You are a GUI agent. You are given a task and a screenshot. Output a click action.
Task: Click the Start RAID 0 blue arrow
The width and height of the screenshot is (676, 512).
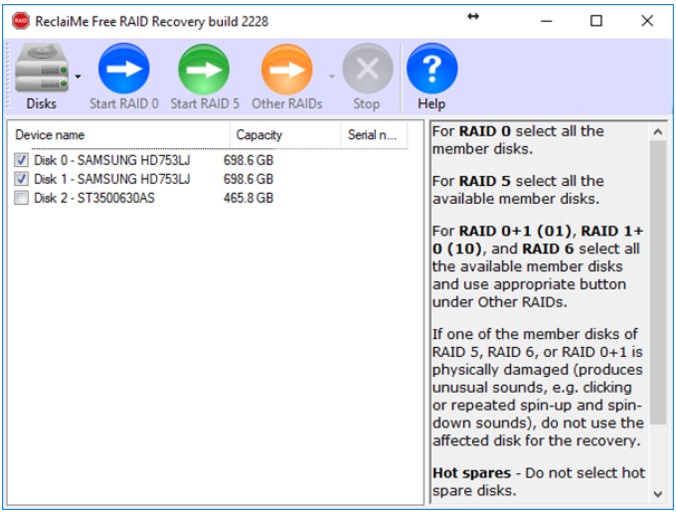click(x=124, y=69)
